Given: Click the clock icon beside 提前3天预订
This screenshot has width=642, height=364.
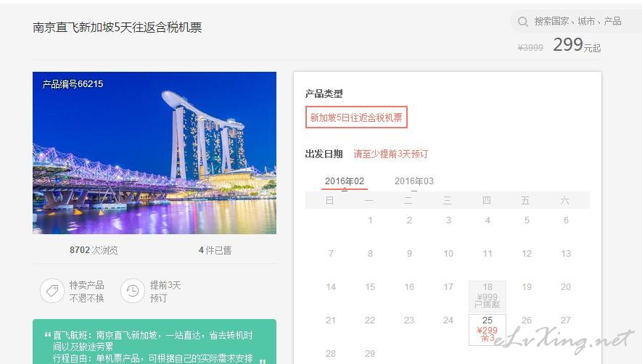Looking at the screenshot, I should 133,291.
